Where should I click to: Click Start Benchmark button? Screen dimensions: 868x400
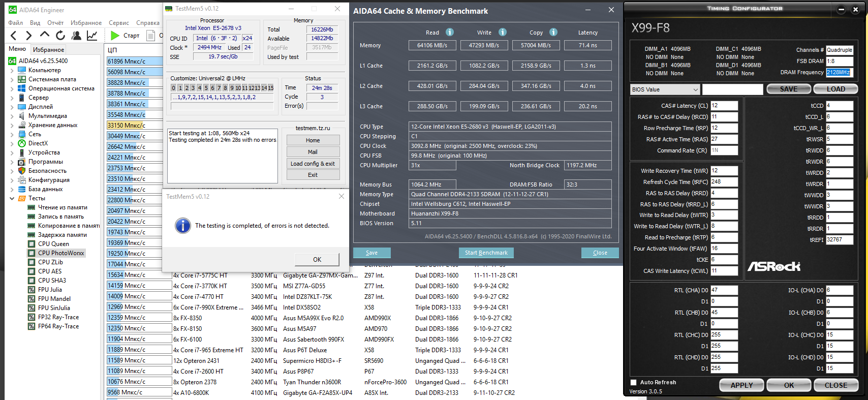click(486, 253)
